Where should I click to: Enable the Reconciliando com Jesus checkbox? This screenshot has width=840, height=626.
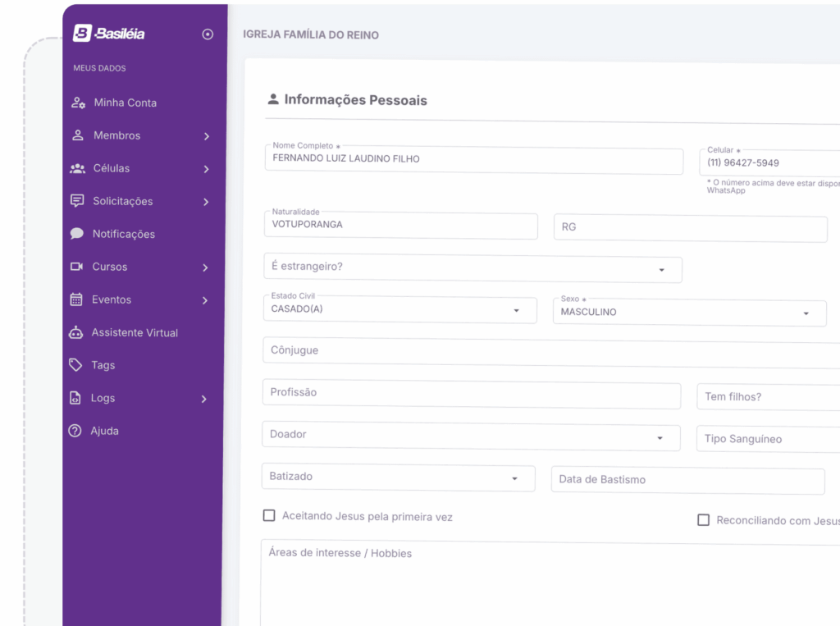click(703, 520)
